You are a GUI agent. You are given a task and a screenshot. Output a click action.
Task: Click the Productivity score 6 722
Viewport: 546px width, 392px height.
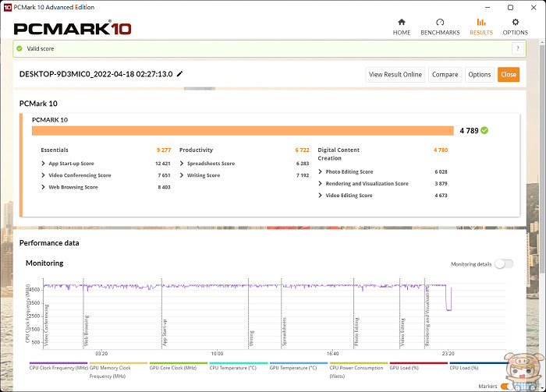[303, 150]
